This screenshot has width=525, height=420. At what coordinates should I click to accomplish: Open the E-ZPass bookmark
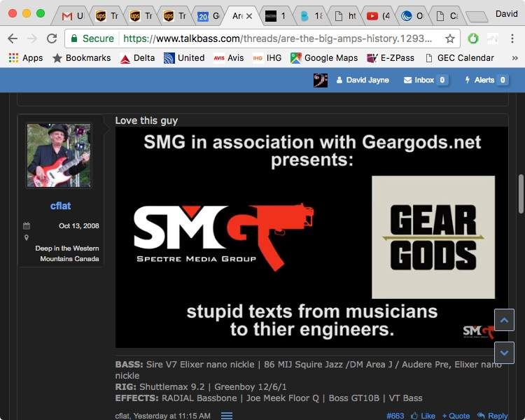[391, 58]
